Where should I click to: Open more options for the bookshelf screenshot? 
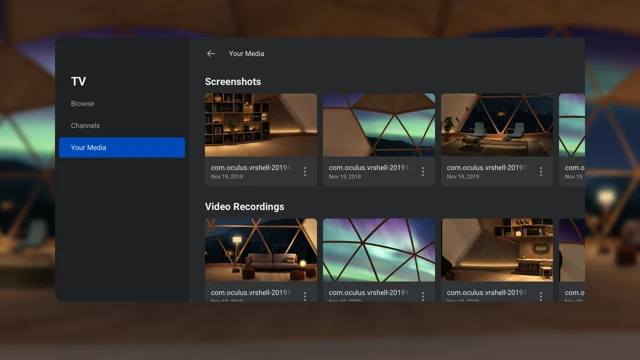pos(305,171)
